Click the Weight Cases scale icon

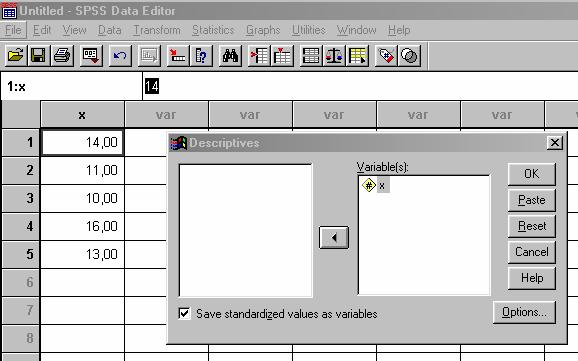(x=334, y=56)
